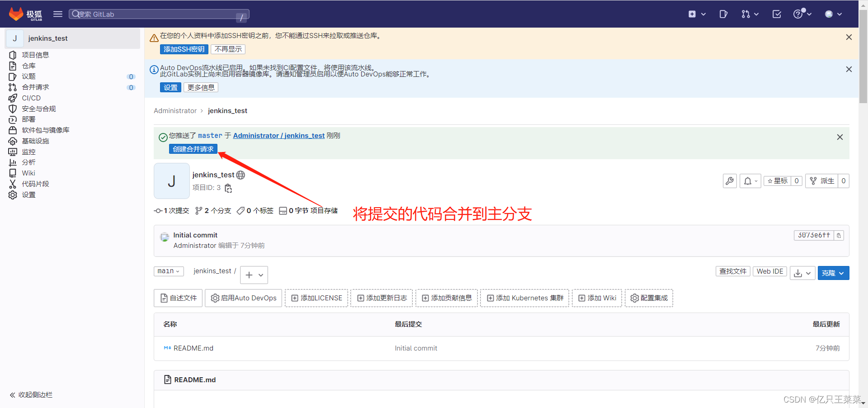
Task: Click the 分析 chart sidebar icon
Action: coord(13,162)
